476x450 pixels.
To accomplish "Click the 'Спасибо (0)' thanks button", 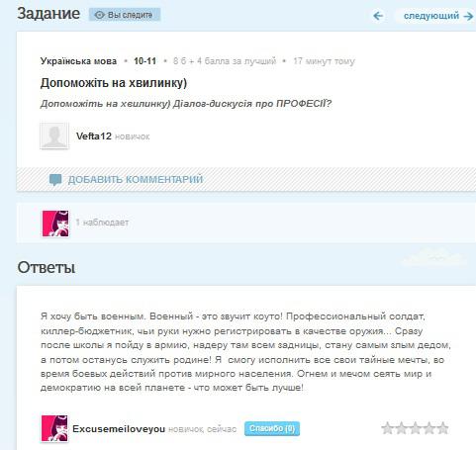I will 272,428.
